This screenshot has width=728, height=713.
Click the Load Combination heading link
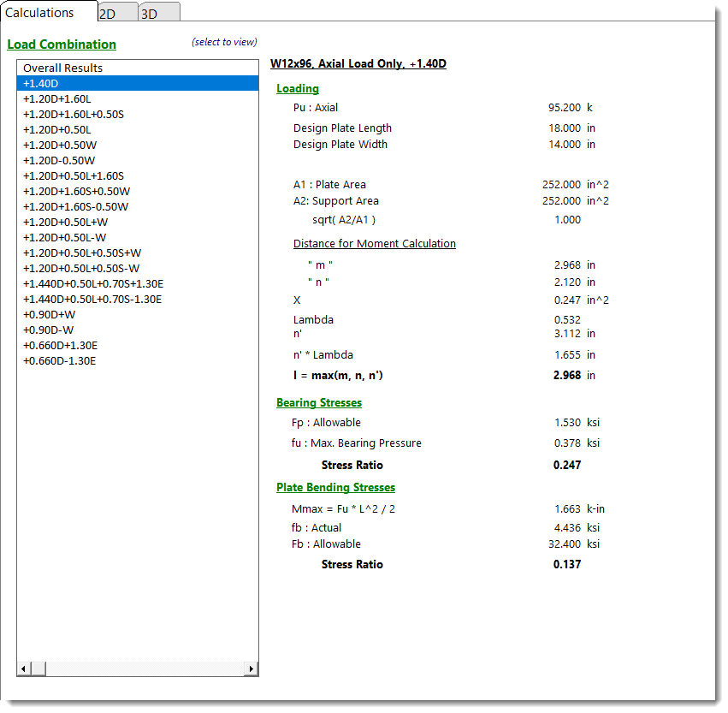62,45
